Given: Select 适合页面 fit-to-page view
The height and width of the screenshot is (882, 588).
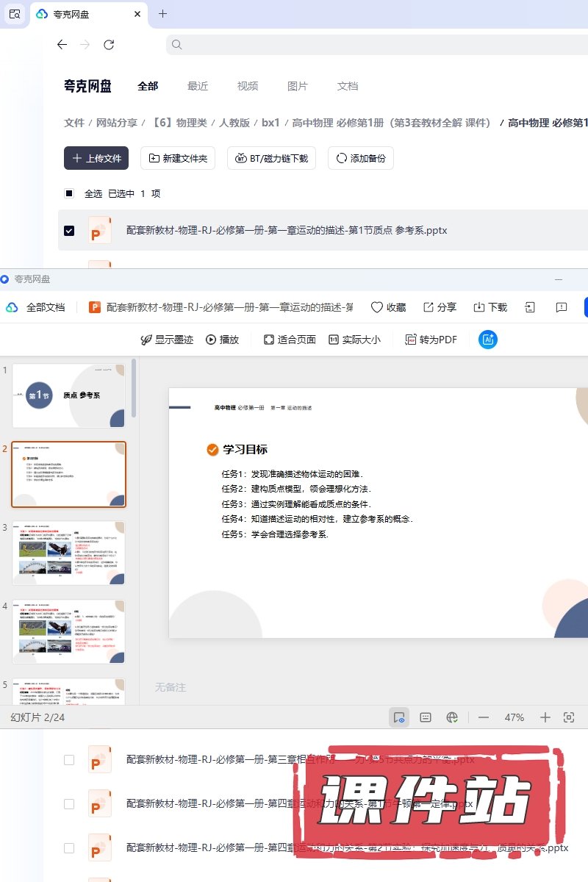Looking at the screenshot, I should click(x=290, y=340).
